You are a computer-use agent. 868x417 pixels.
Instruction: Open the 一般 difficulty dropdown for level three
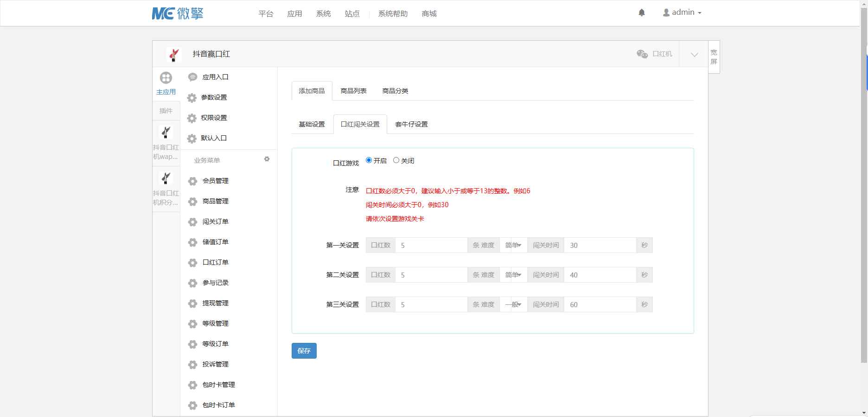[513, 304]
